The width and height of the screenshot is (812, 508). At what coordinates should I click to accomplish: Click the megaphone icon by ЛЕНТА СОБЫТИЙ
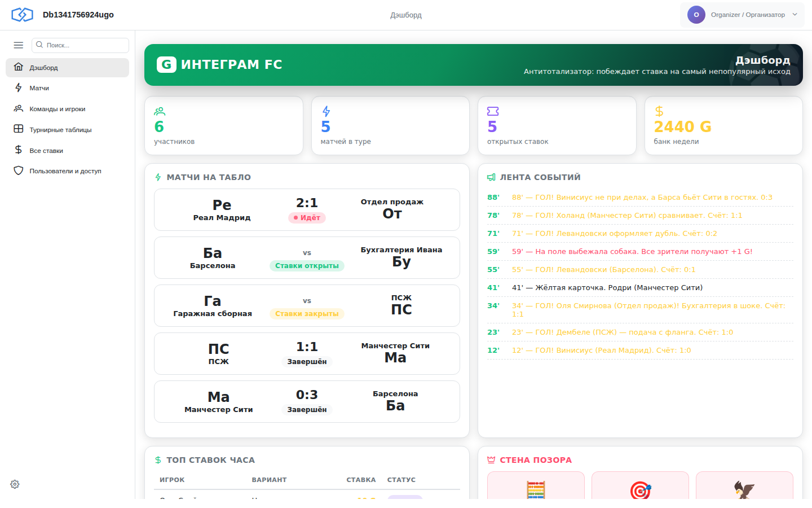[491, 177]
